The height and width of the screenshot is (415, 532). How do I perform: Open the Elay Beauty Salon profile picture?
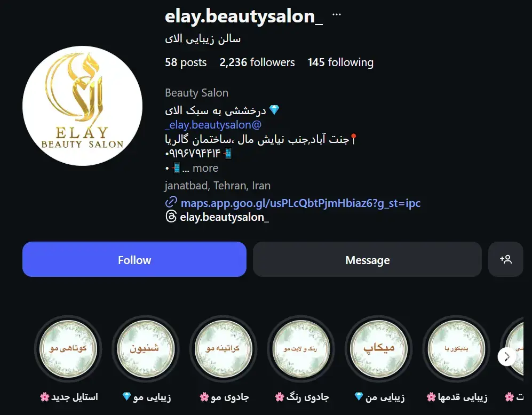(x=83, y=106)
